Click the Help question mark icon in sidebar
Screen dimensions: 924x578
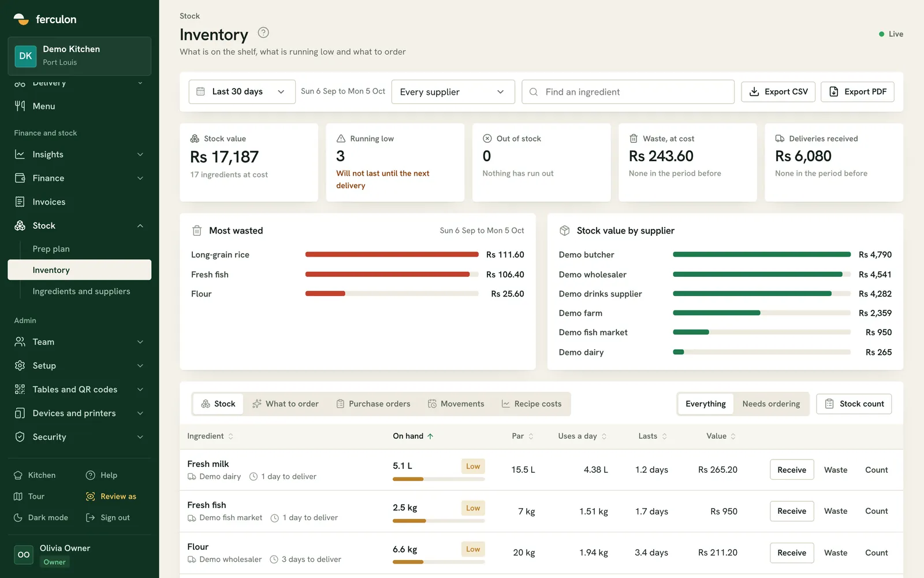(91, 475)
